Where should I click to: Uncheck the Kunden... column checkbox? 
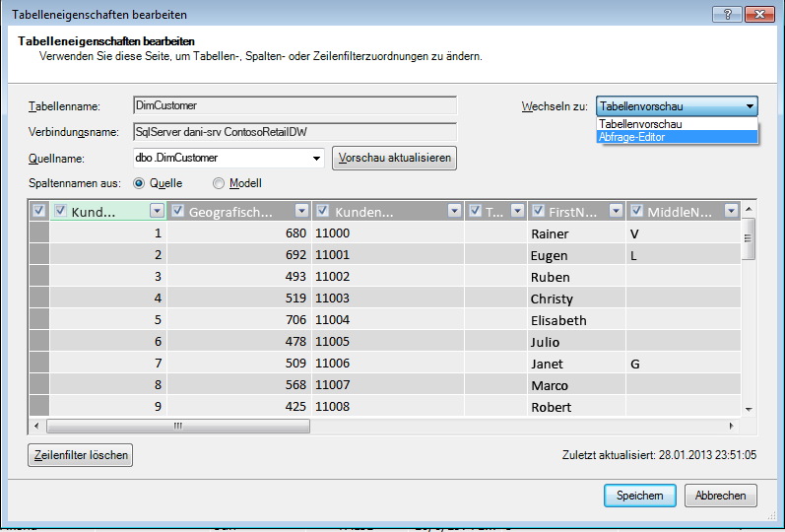pyautogui.click(x=323, y=211)
